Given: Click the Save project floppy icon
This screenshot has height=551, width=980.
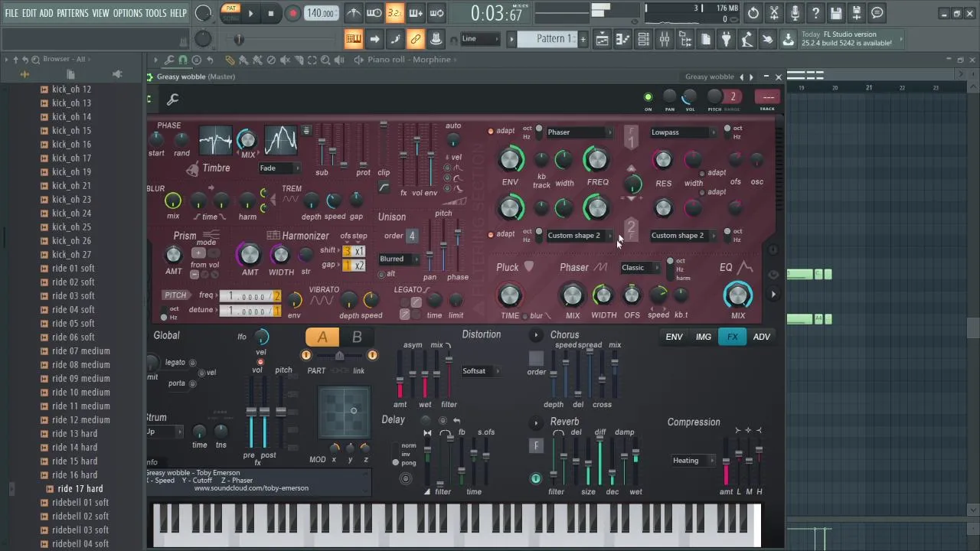Looking at the screenshot, I should [x=836, y=13].
